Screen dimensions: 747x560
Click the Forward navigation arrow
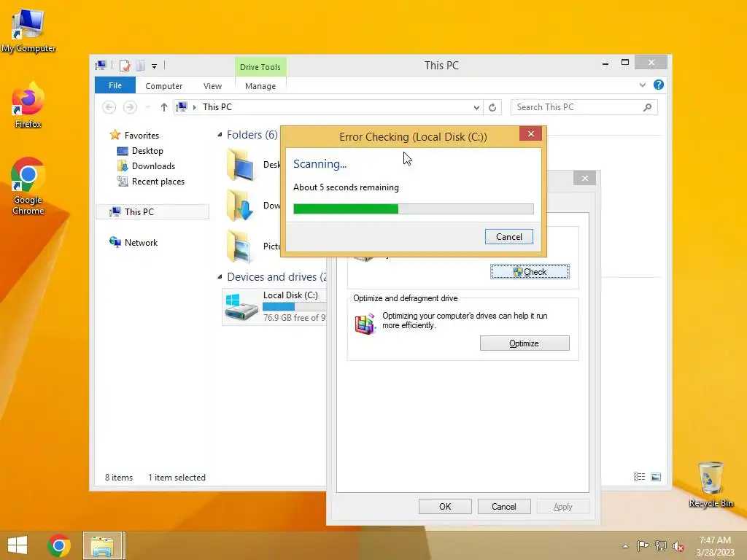(x=130, y=107)
